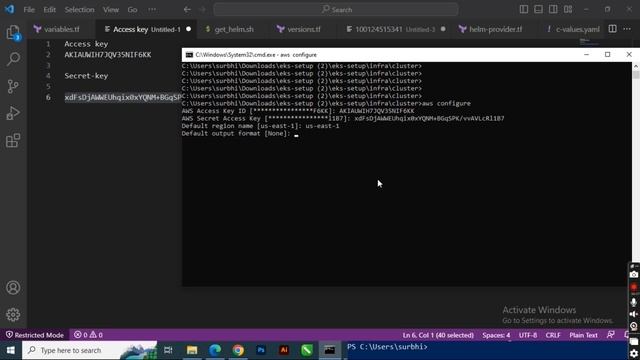The width and height of the screenshot is (640, 360).
Task: Click the recorder camera screenshot icon
Action: click(x=634, y=275)
